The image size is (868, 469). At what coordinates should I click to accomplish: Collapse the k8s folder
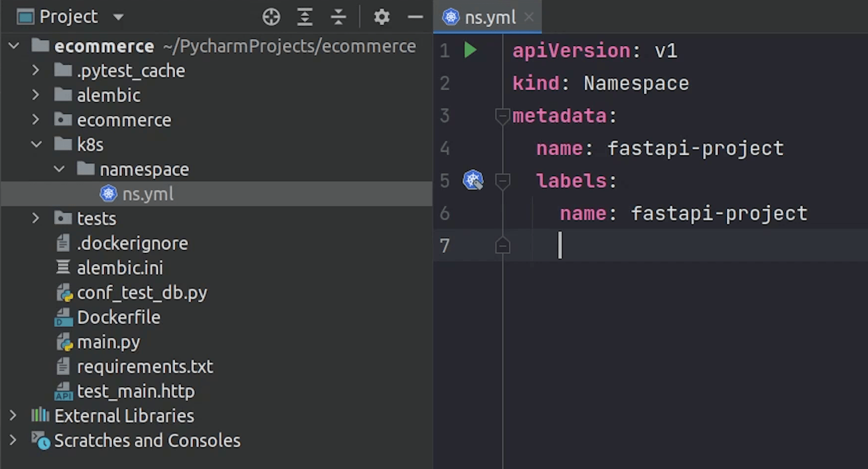[37, 144]
